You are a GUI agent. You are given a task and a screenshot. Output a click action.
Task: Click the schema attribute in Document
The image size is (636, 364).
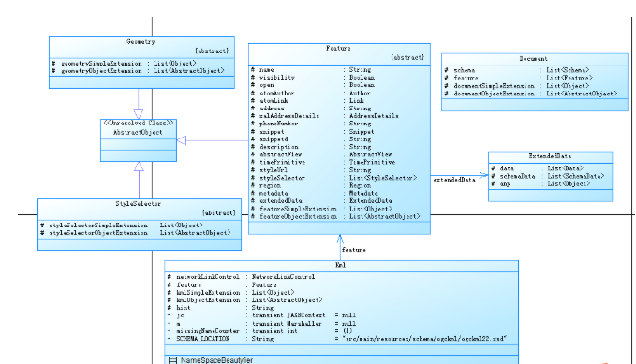click(517, 70)
